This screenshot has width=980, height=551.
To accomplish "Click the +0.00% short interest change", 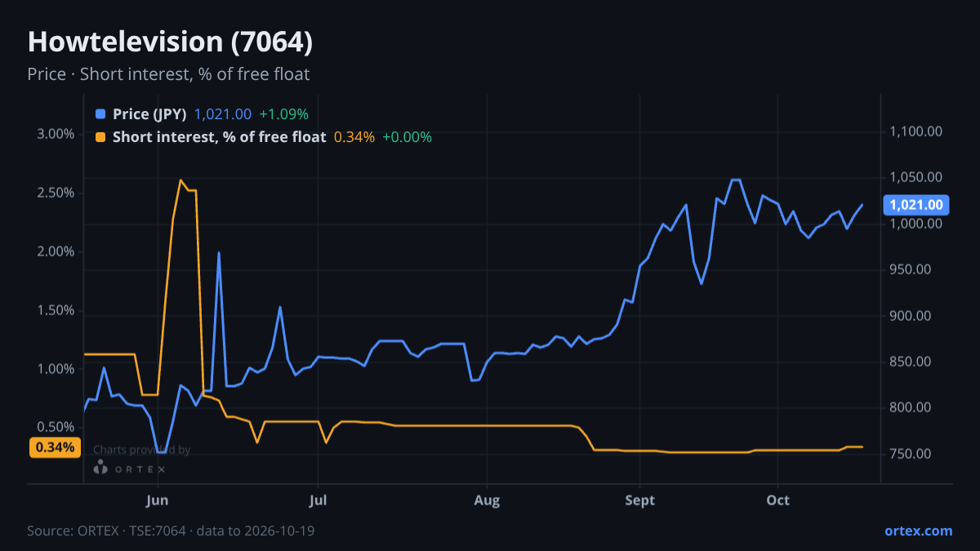I will (407, 137).
